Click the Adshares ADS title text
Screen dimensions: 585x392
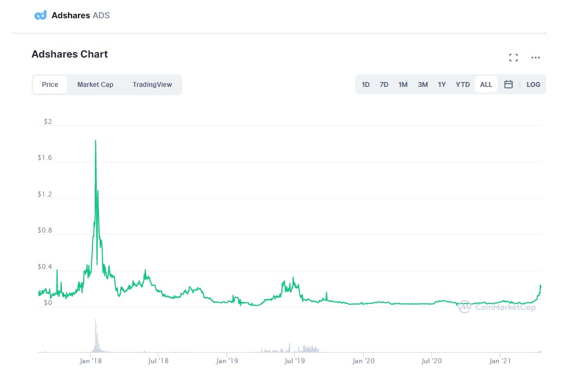(x=80, y=16)
